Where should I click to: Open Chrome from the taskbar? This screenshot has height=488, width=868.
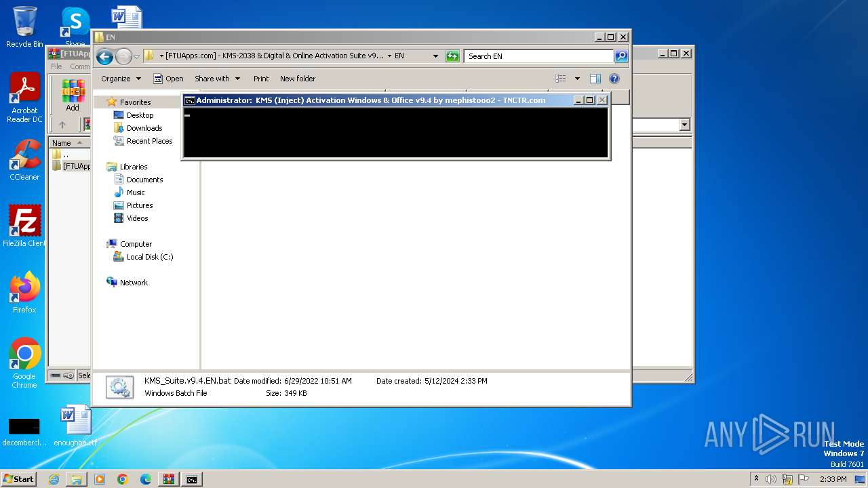coord(123,479)
